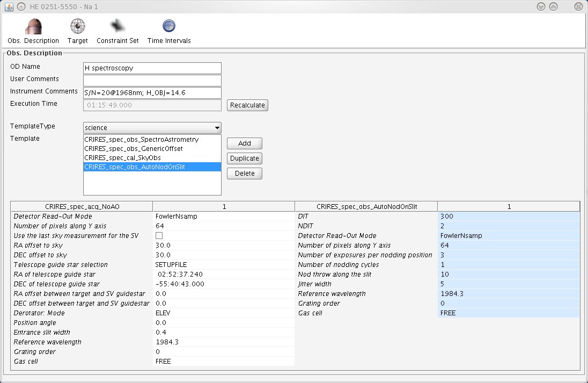Click the Jitter width value 5
This screenshot has width=588, height=383.
[x=509, y=284]
